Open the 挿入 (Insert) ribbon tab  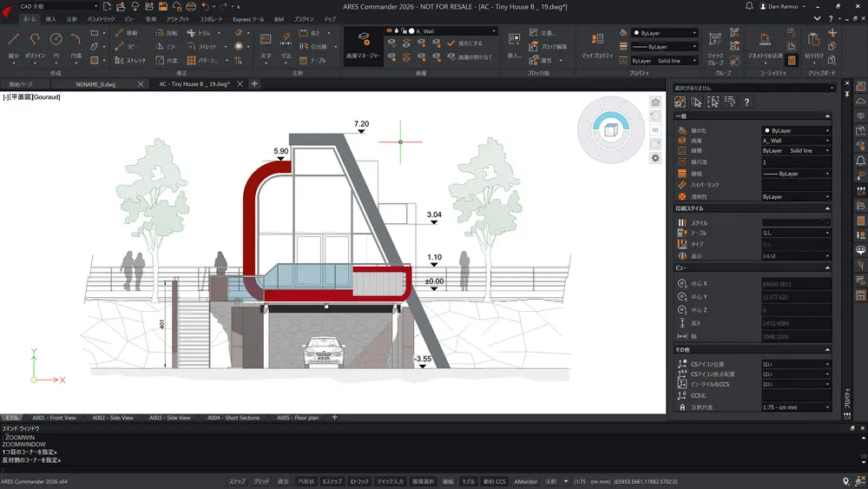pos(51,19)
